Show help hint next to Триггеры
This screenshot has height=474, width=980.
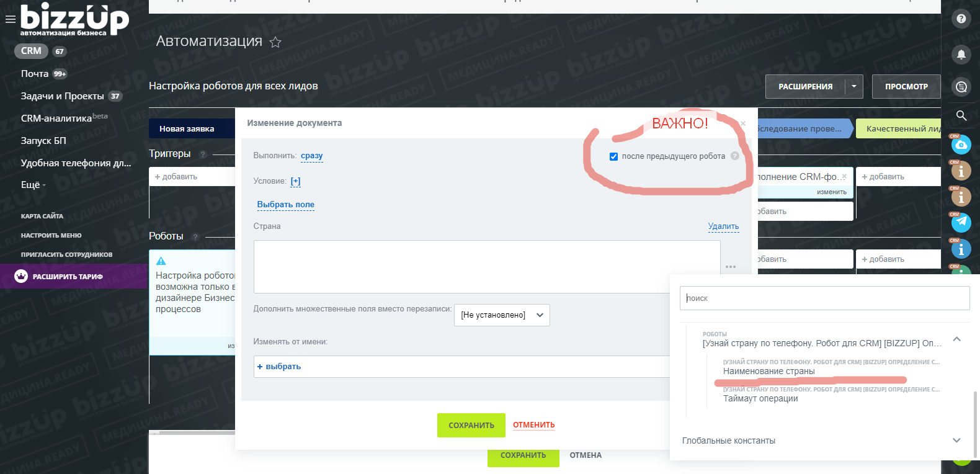pyautogui.click(x=203, y=154)
